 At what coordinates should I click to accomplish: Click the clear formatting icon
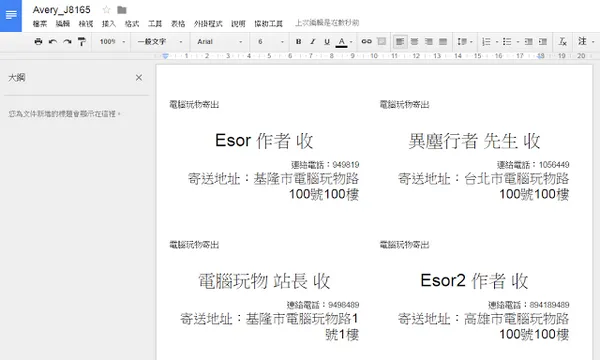(562, 41)
